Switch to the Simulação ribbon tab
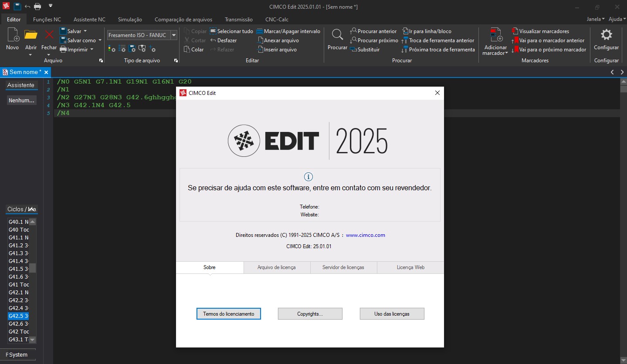Image resolution: width=627 pixels, height=364 pixels. (129, 19)
